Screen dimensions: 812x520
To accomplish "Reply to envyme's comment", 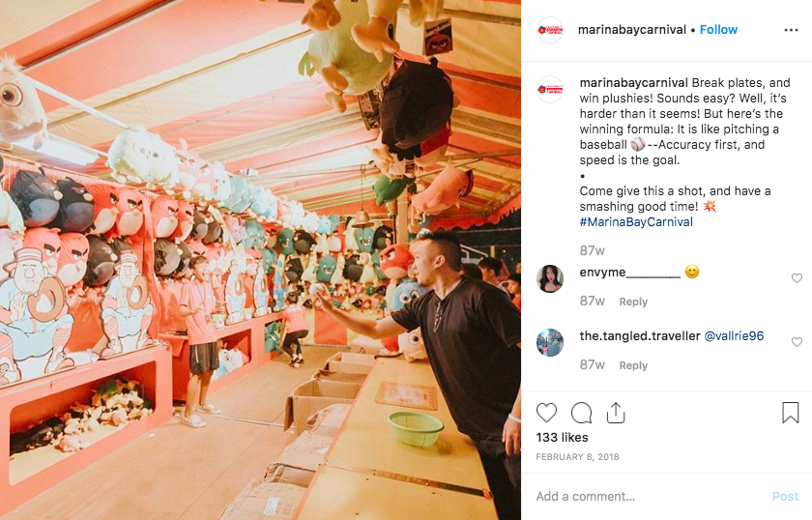I will point(633,302).
